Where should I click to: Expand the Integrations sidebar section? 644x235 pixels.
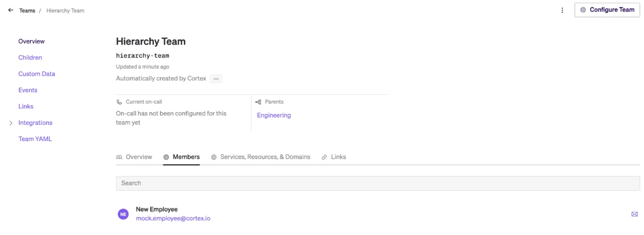click(x=11, y=123)
